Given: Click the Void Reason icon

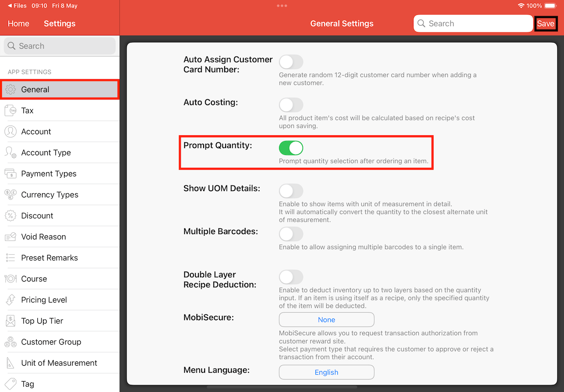Looking at the screenshot, I should tap(11, 237).
